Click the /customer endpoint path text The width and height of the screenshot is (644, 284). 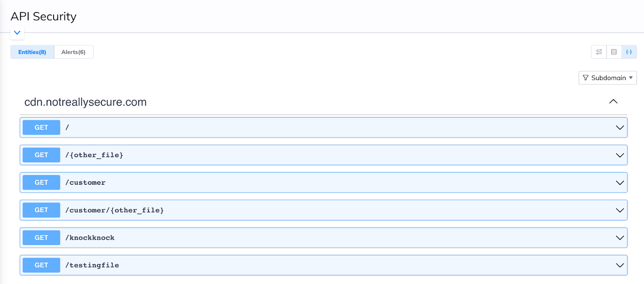click(85, 183)
